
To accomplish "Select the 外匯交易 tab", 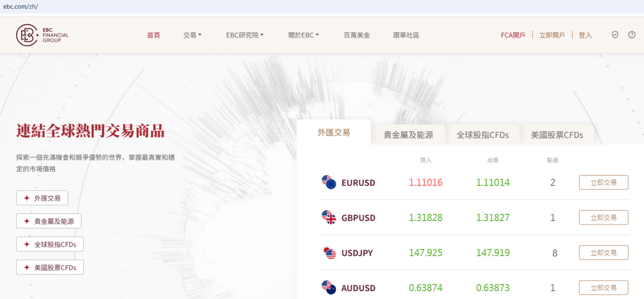I will (x=333, y=132).
